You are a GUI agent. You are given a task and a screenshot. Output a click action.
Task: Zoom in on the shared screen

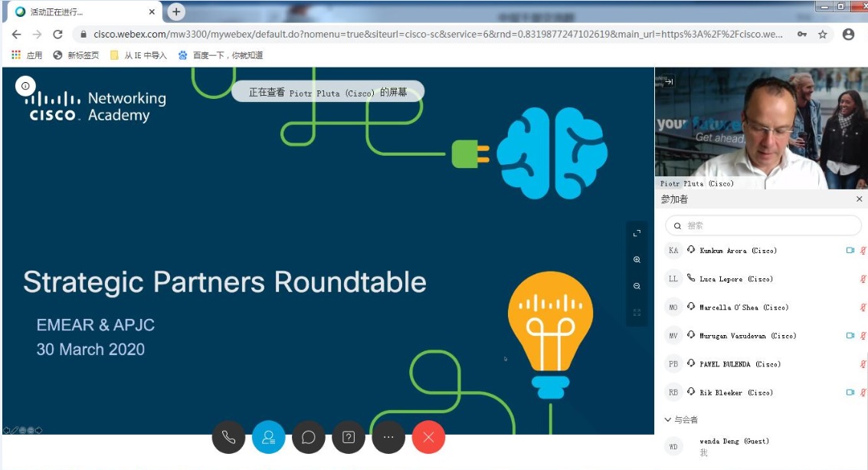(637, 259)
